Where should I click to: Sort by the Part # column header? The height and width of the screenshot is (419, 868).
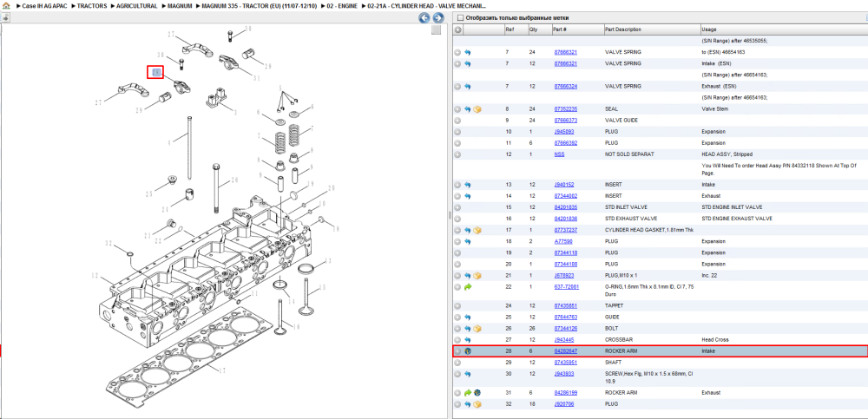click(x=577, y=29)
